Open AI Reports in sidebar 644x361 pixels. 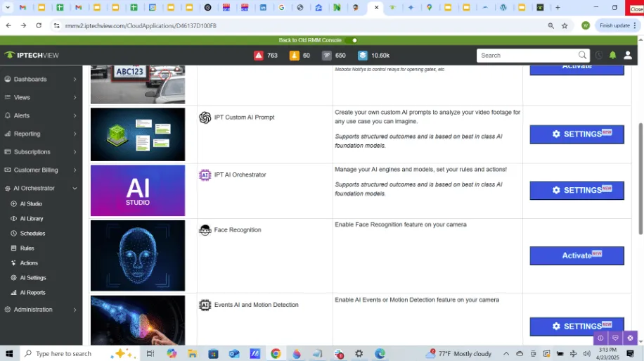pyautogui.click(x=32, y=293)
